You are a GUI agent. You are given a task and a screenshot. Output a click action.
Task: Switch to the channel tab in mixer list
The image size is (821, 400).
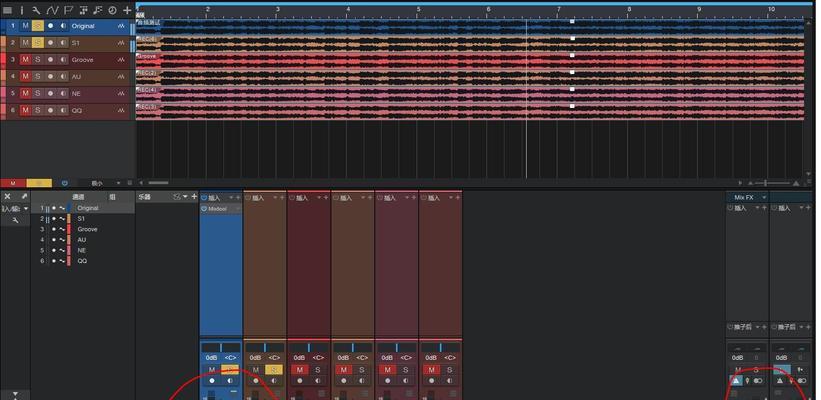78,197
